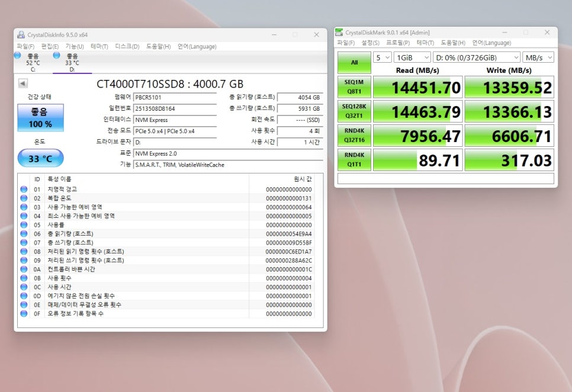
Task: Open the drive selector showing D: 0%
Action: [477, 57]
